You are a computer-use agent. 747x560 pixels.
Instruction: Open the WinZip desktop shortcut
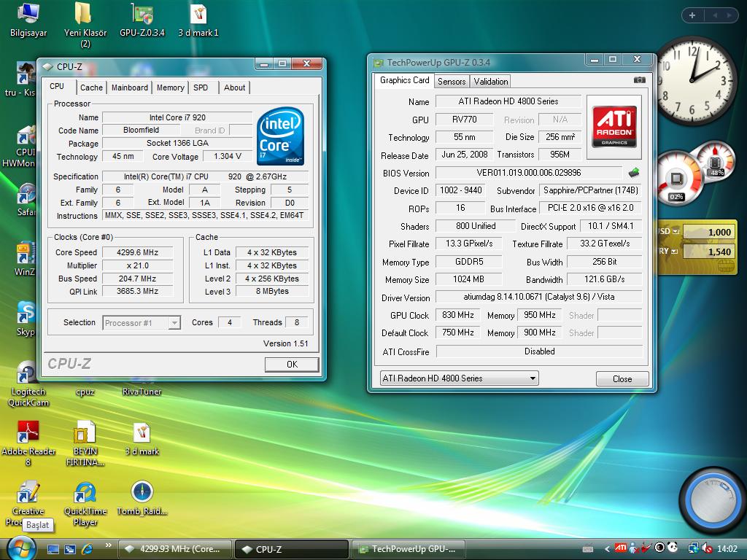tap(26, 258)
